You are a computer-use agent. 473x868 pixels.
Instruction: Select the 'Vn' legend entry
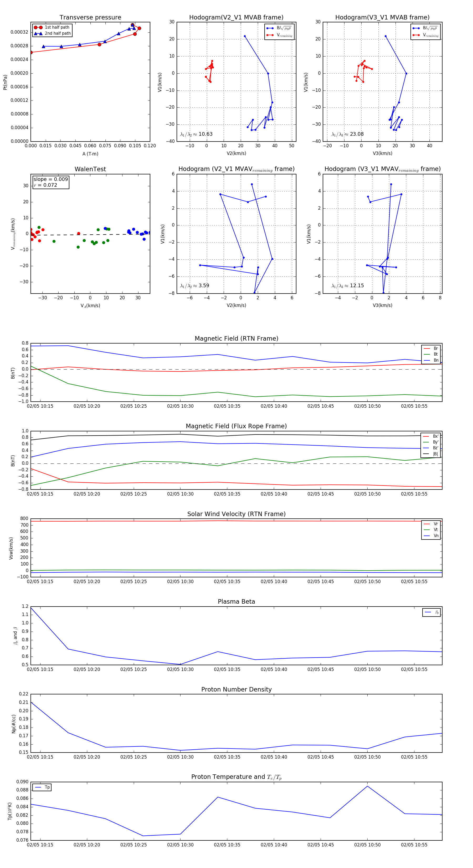coord(431,536)
